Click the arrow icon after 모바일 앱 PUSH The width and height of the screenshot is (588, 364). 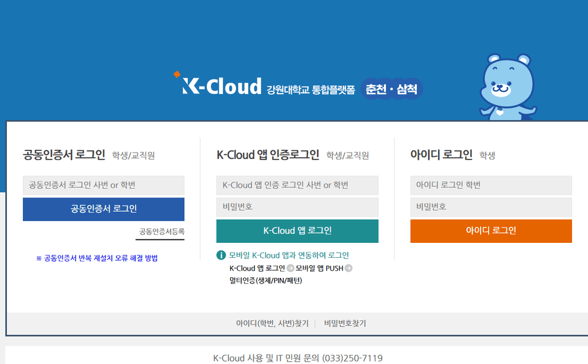(x=349, y=269)
